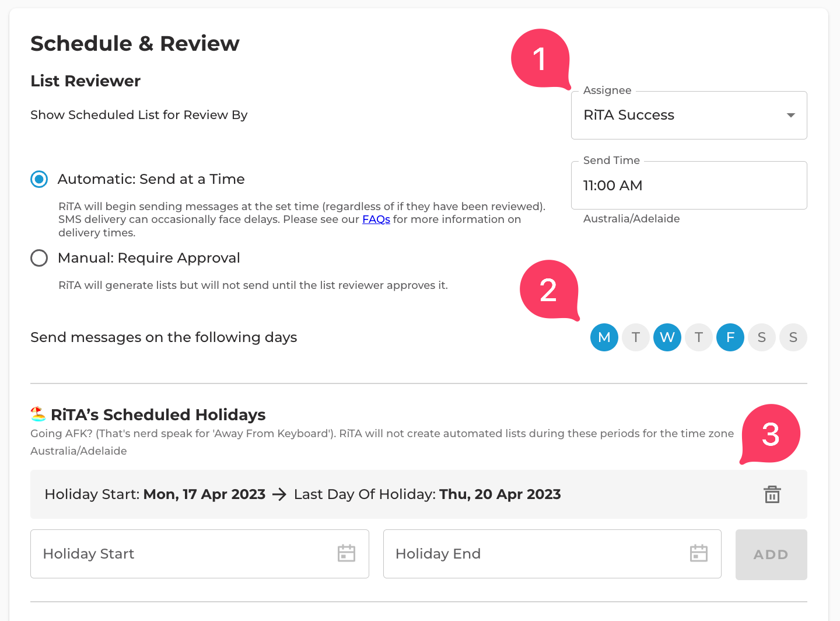The height and width of the screenshot is (621, 840).
Task: Open the FAQs link
Action: (x=376, y=219)
